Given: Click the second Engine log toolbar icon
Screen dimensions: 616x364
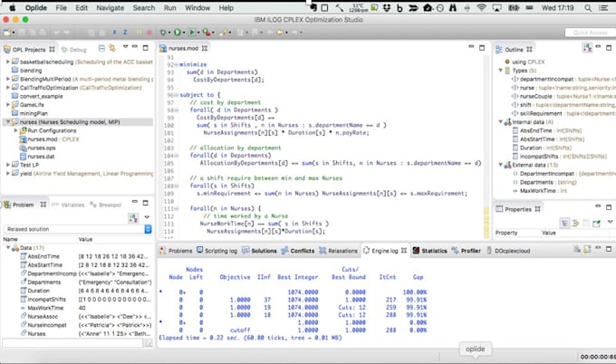Looking at the screenshot, I should point(587,249).
